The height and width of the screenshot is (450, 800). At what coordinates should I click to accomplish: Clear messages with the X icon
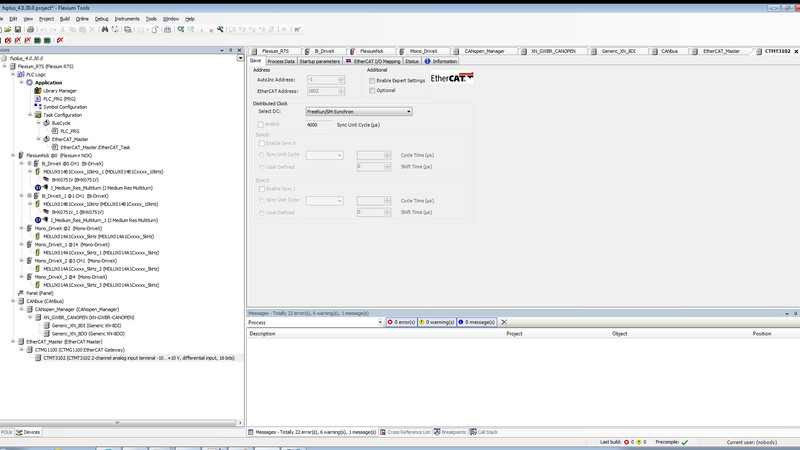504,322
